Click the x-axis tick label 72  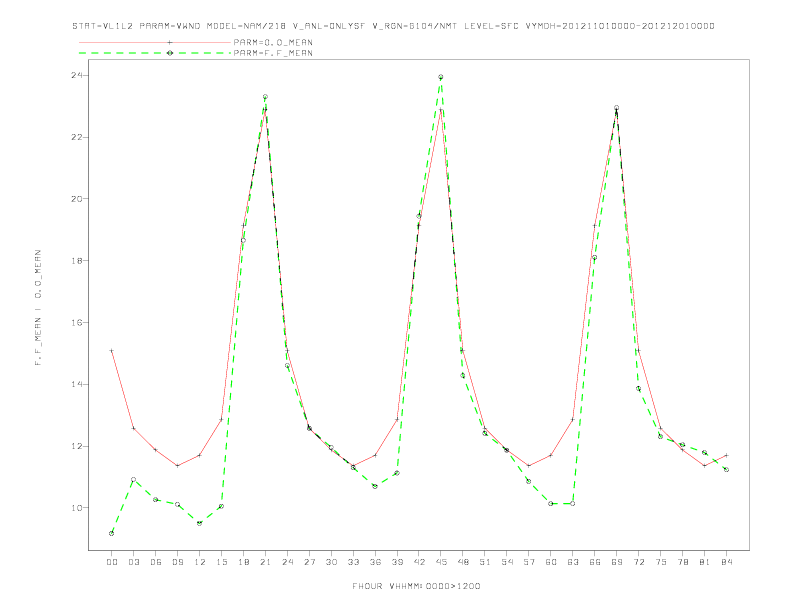(638, 562)
